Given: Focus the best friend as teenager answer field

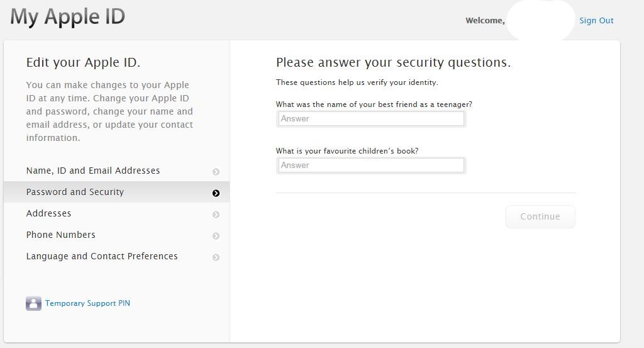Looking at the screenshot, I should 371,119.
